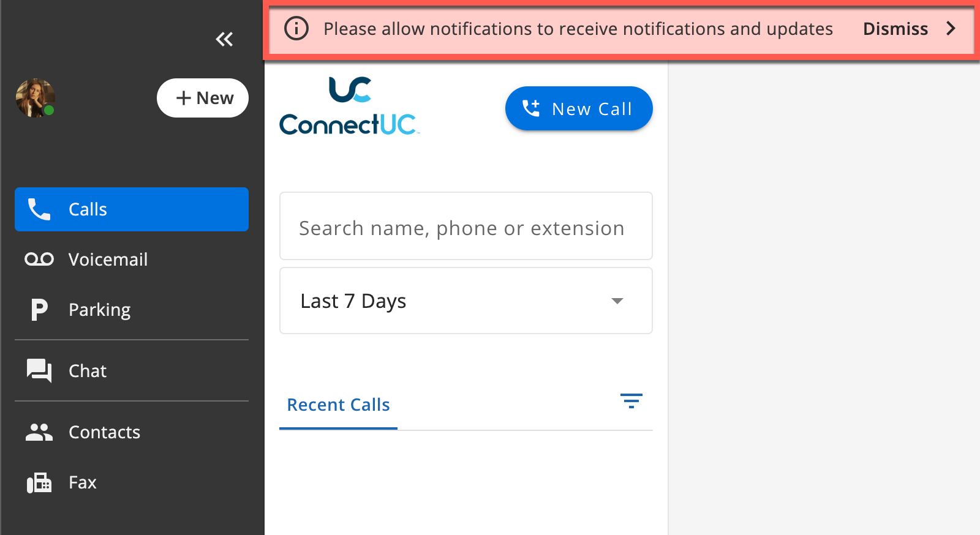This screenshot has height=535, width=980.
Task: Start a New Call
Action: click(579, 108)
